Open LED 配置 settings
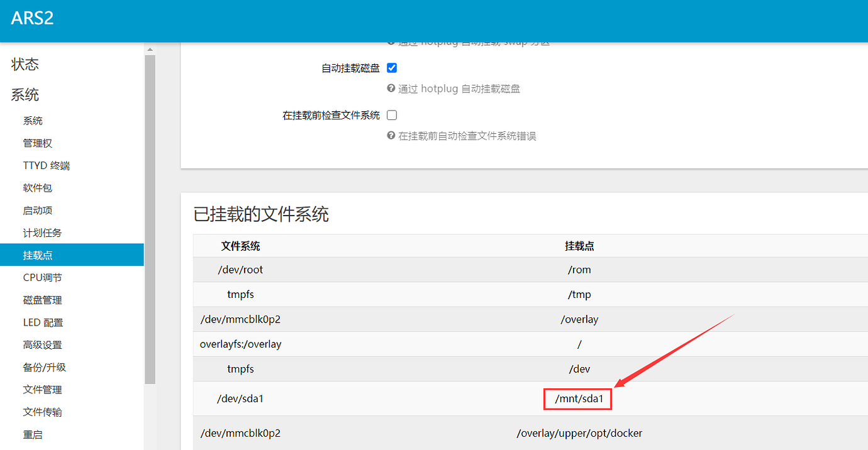Viewport: 868px width, 450px height. [x=42, y=322]
